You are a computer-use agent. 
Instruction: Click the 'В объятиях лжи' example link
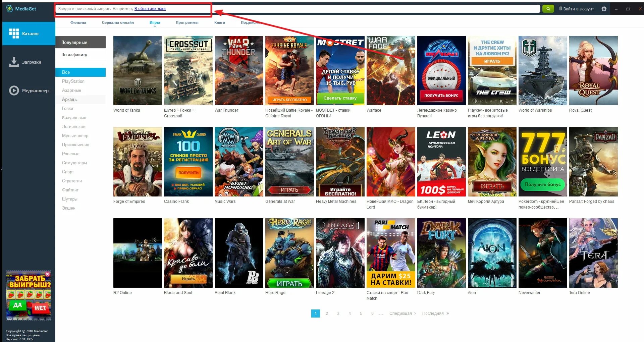(150, 9)
